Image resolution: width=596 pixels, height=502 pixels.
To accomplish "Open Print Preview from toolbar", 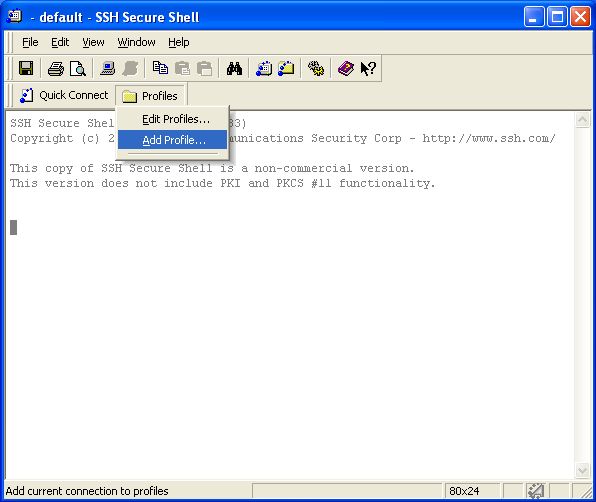I will pos(78,69).
